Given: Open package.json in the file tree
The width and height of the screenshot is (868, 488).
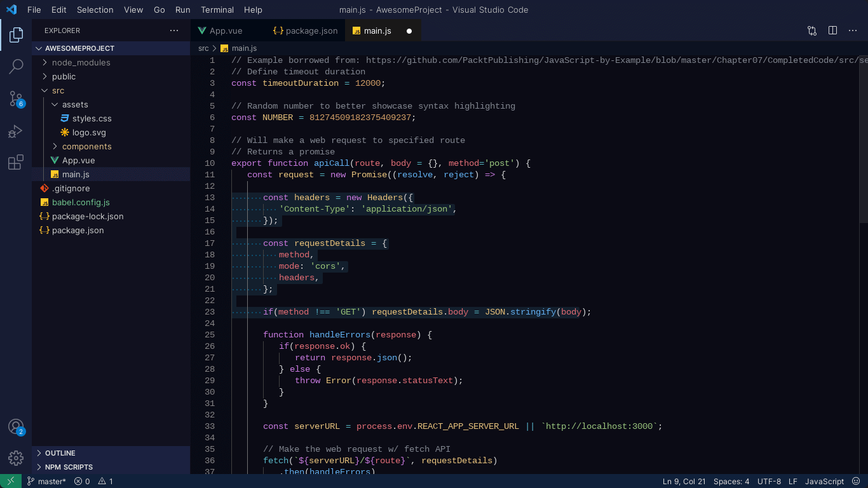Looking at the screenshot, I should (78, 230).
